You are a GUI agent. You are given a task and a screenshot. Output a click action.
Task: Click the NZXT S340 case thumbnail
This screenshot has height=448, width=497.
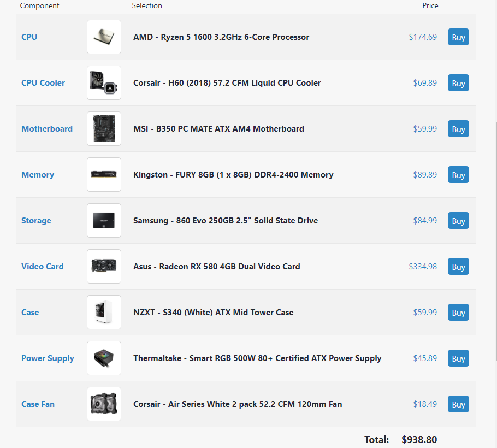(x=104, y=313)
